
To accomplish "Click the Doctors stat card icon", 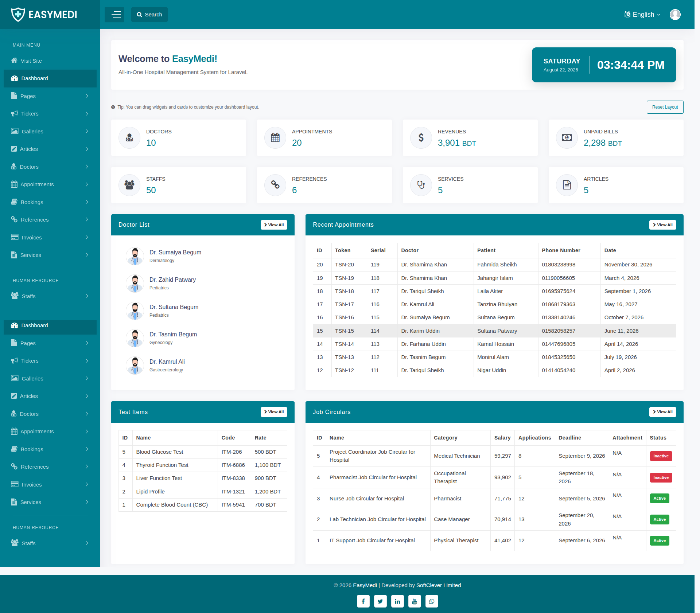I will [129, 138].
